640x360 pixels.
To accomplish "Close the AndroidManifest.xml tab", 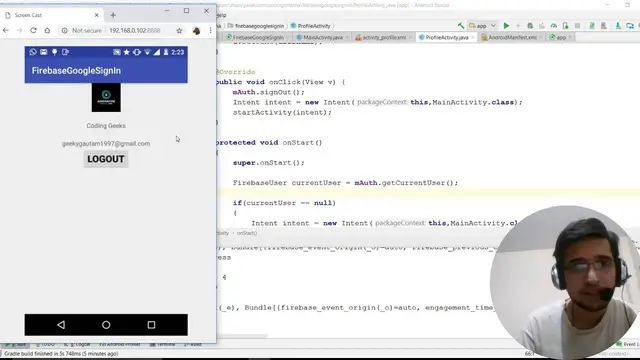I will coord(540,38).
